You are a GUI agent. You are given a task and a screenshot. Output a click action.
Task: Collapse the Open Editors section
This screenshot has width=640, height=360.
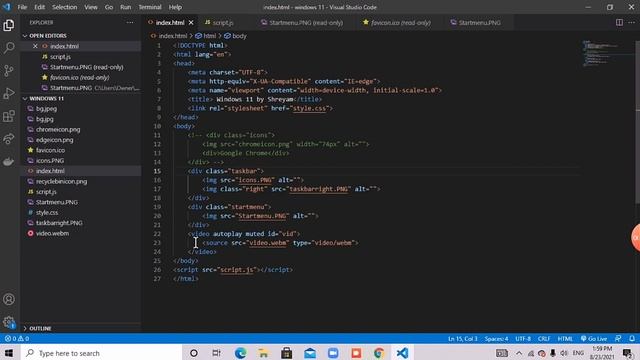point(81,36)
